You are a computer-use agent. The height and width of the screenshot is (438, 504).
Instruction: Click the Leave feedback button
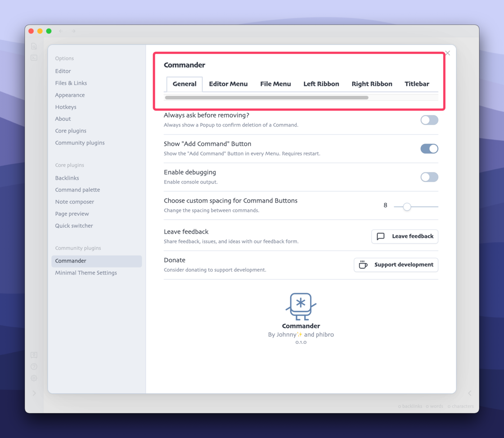pos(405,236)
